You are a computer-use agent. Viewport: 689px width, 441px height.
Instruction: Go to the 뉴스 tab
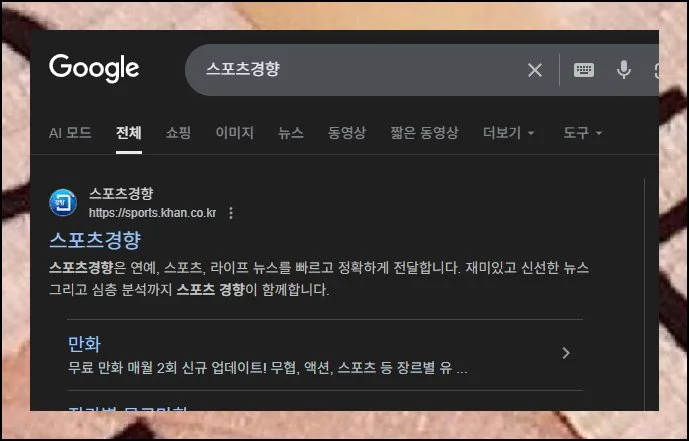291,133
